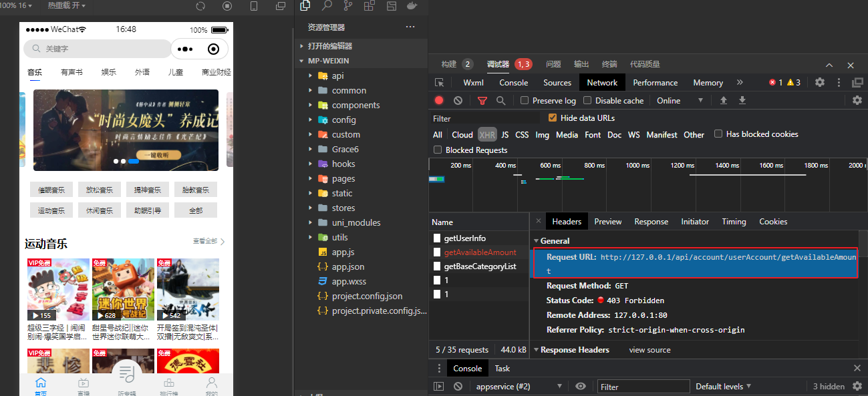
Task: Toggle the phone device icon
Action: tap(254, 6)
